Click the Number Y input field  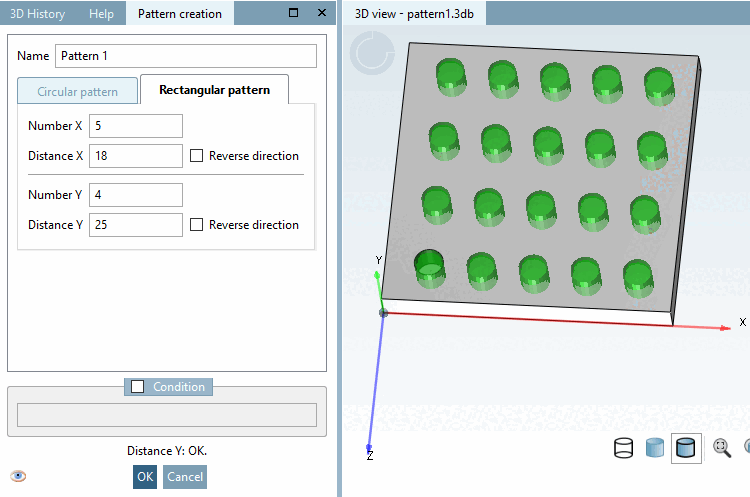(x=136, y=195)
